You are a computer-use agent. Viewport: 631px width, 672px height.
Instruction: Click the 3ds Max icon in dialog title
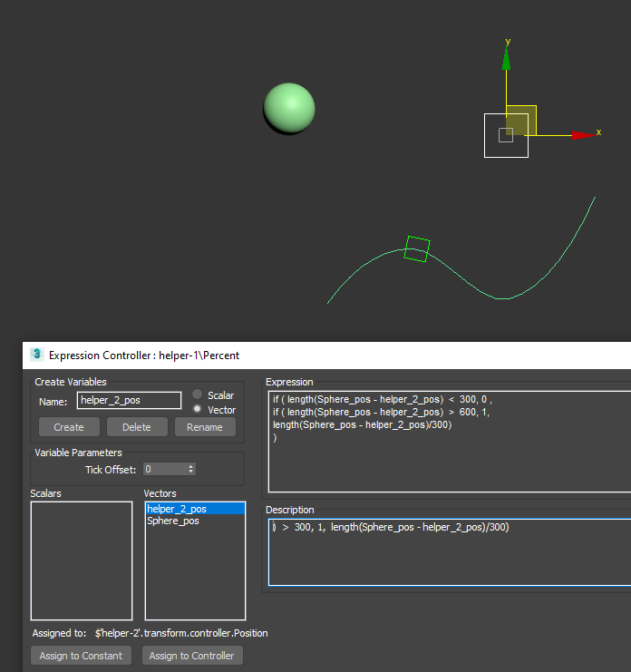point(37,355)
